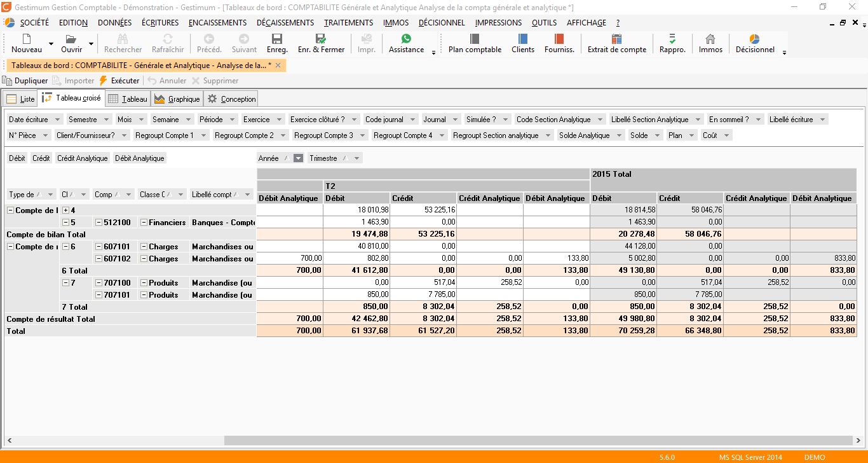Open the Code journal field filter

click(x=413, y=120)
